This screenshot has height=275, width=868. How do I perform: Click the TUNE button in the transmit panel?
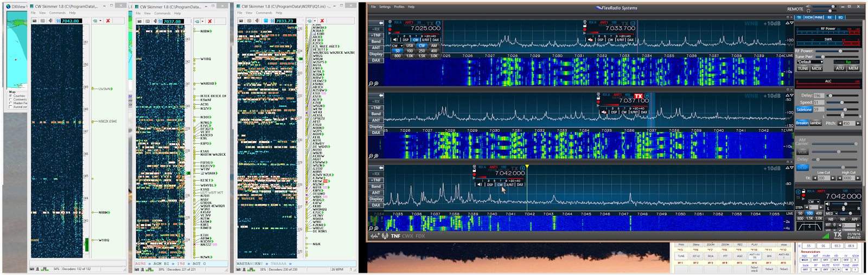[803, 69]
